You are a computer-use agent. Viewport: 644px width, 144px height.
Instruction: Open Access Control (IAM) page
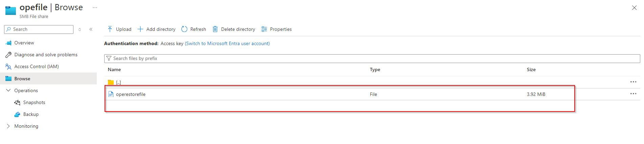(x=37, y=66)
